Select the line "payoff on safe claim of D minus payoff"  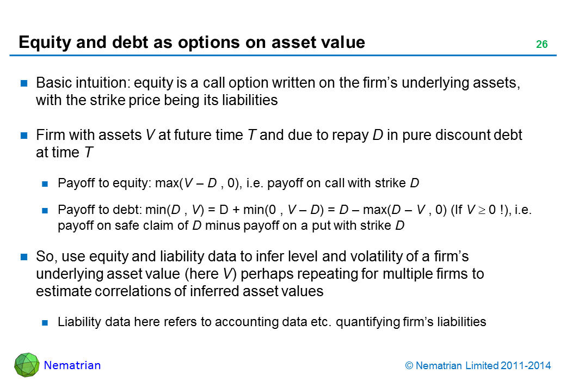(x=231, y=225)
